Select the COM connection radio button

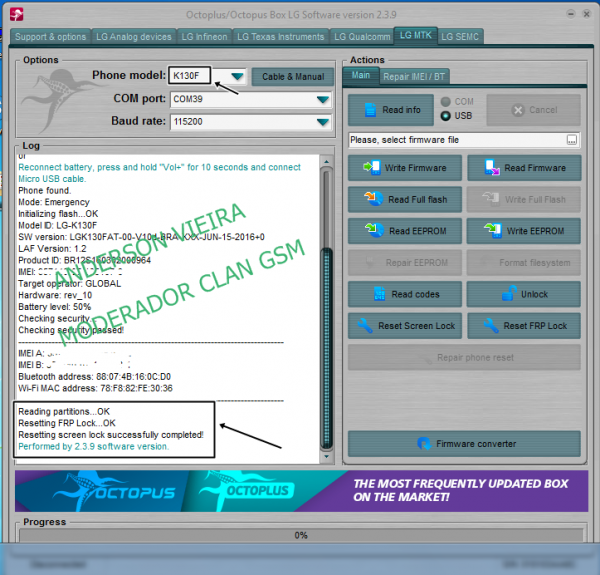(445, 102)
